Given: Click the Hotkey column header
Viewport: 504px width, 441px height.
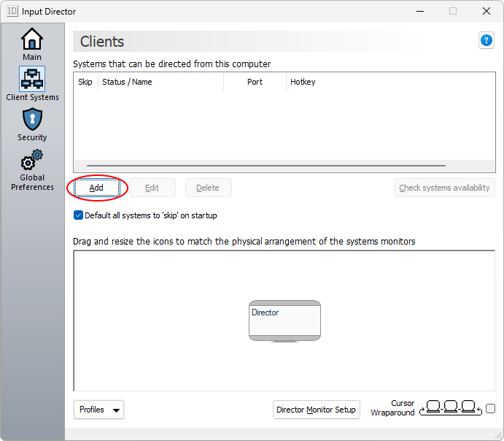Looking at the screenshot, I should pos(303,82).
